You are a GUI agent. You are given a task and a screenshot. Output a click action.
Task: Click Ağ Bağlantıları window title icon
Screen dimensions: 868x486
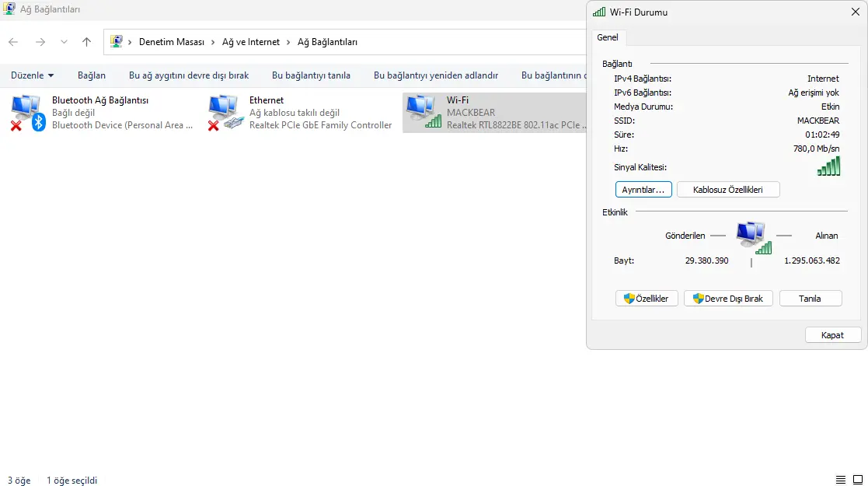[9, 9]
